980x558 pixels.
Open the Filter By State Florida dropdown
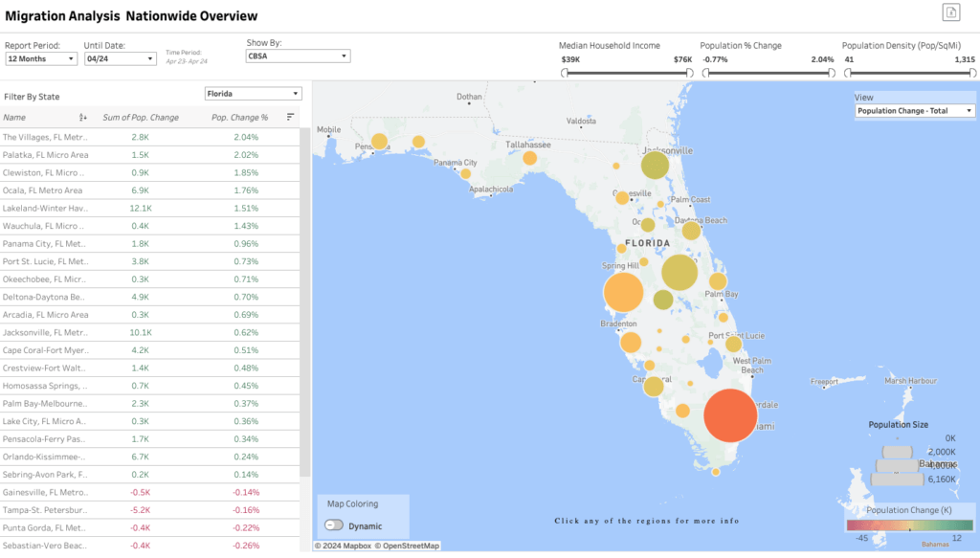click(254, 94)
